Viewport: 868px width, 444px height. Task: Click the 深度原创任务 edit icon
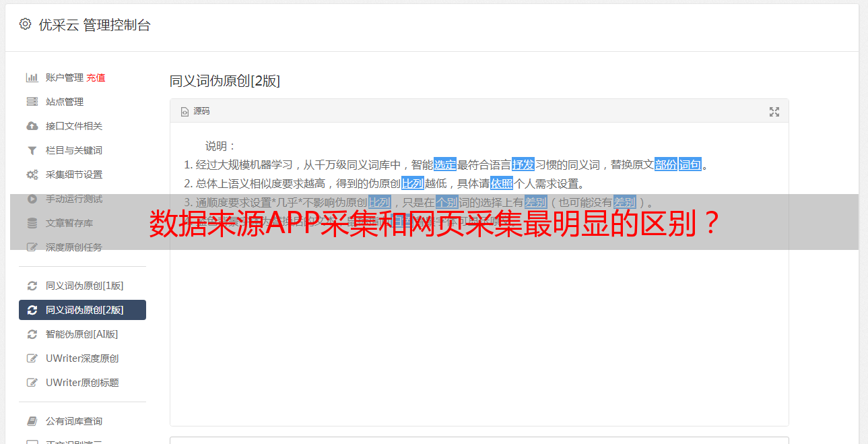(x=32, y=247)
